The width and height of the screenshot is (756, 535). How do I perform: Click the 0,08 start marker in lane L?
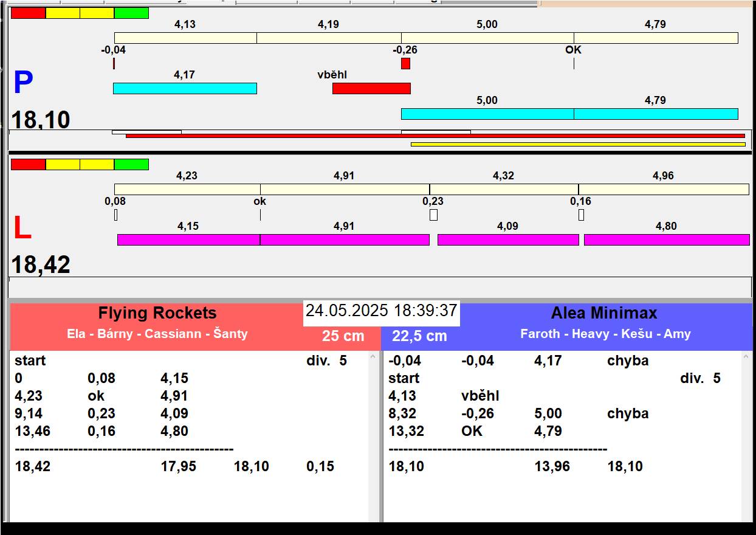tap(115, 215)
